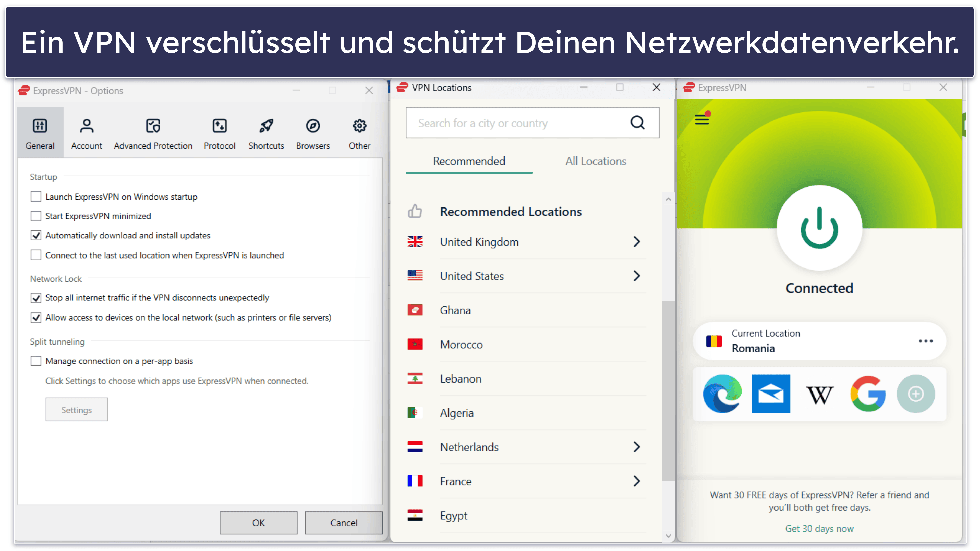Expand France server list
Screen dimensions: 980x551
[x=636, y=481]
